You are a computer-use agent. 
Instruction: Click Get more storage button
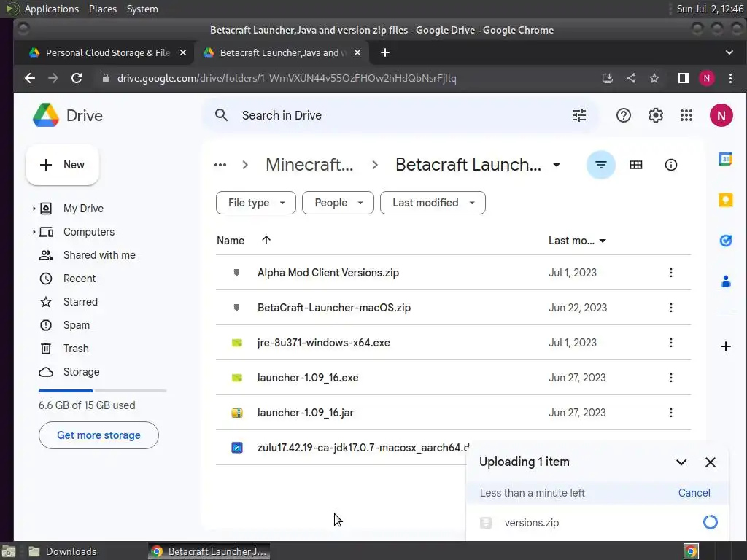(x=98, y=435)
